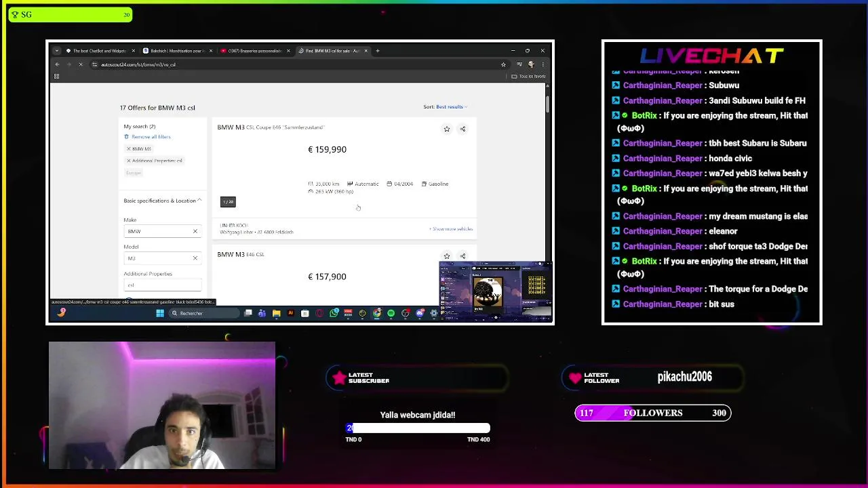The height and width of the screenshot is (488, 868).
Task: Click chat message 'honda civic'
Action: coord(730,159)
